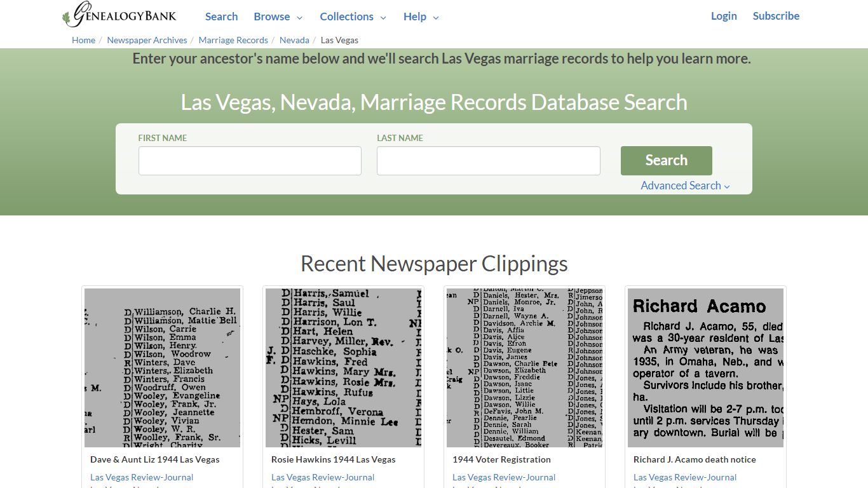Open Richard Acamo death notice thumbnail
This screenshot has width=868, height=488.
pos(705,368)
